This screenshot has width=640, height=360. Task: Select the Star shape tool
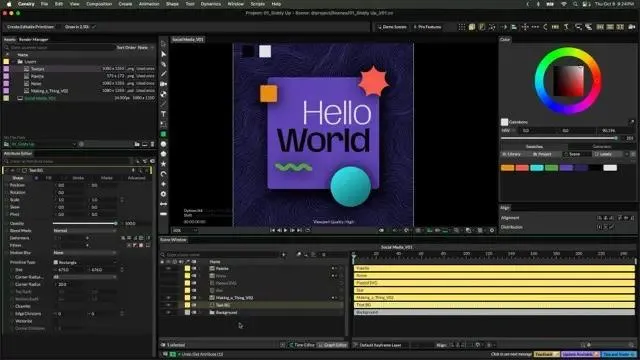coord(163,164)
